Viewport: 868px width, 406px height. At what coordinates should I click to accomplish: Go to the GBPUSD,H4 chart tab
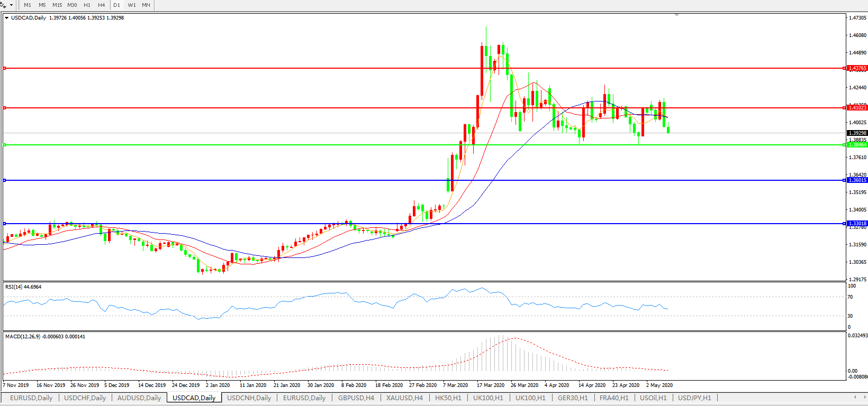coord(356,398)
